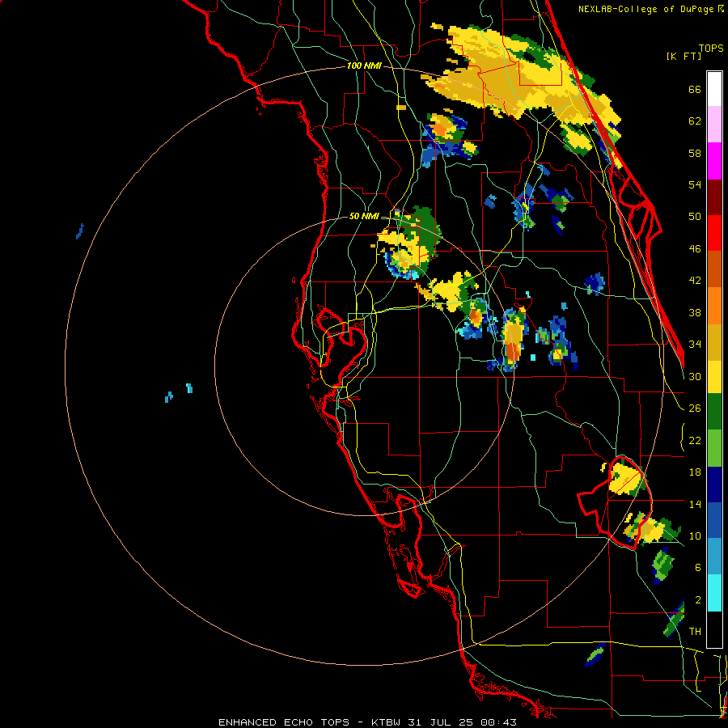The width and height of the screenshot is (728, 728).
Task: Click the legend value '34'
Action: coord(695,344)
